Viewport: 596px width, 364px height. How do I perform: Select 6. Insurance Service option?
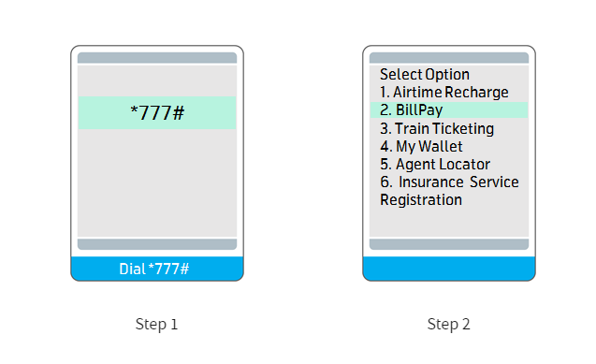[x=449, y=182]
